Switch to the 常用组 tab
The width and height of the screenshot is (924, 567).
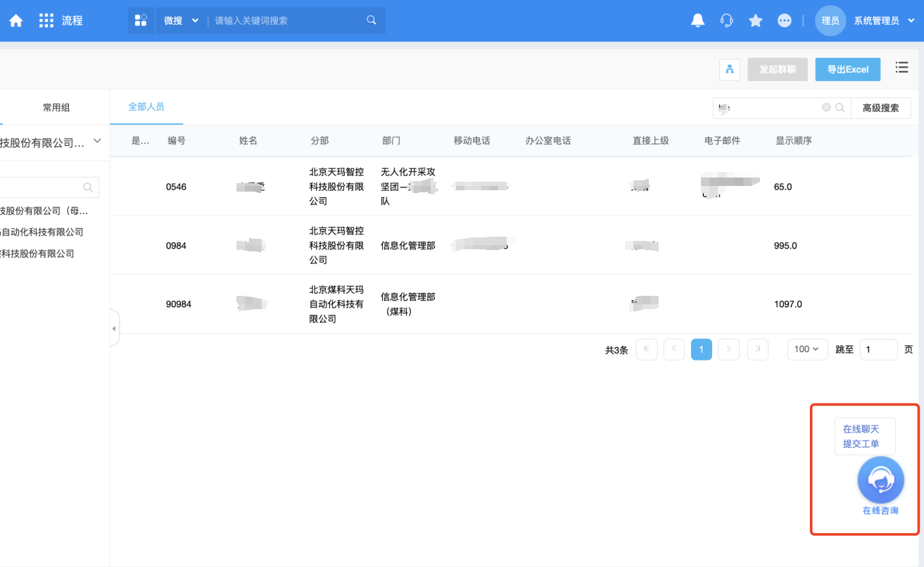(56, 108)
